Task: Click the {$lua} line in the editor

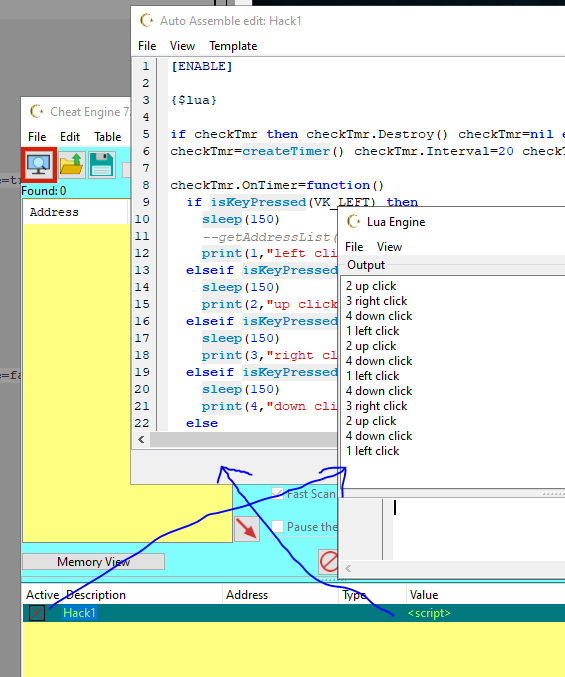Action: 194,100
